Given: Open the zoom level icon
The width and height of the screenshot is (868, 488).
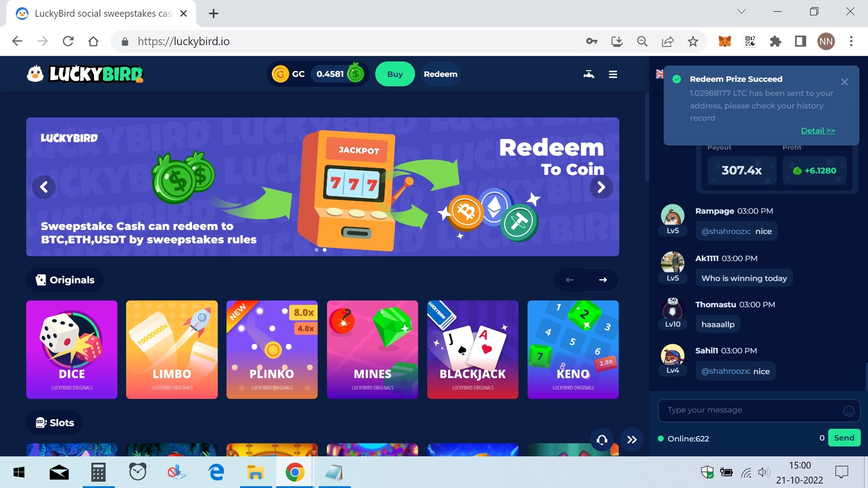Looking at the screenshot, I should pos(642,42).
